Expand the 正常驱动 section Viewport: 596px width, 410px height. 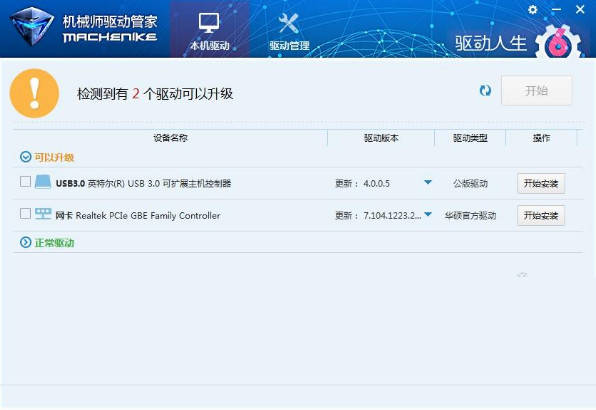click(25, 242)
